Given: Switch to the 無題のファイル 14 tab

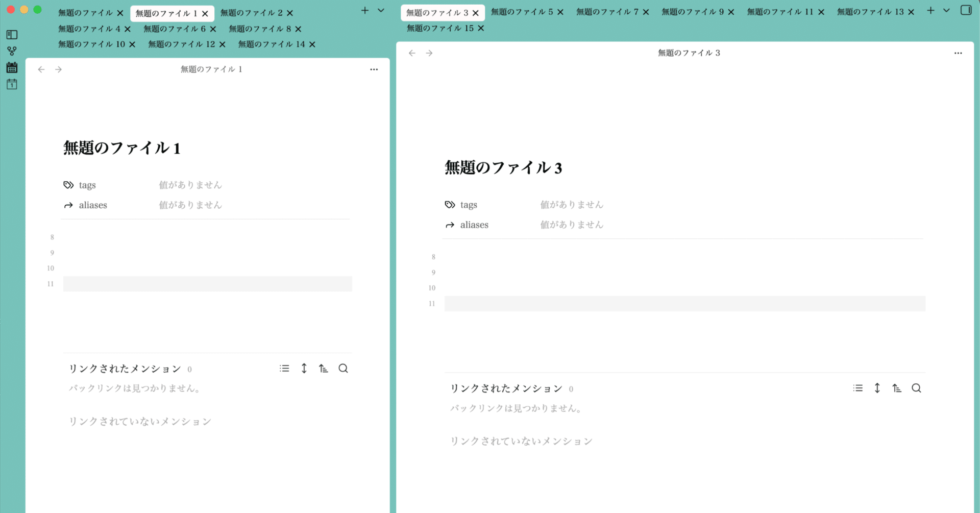Looking at the screenshot, I should click(272, 44).
